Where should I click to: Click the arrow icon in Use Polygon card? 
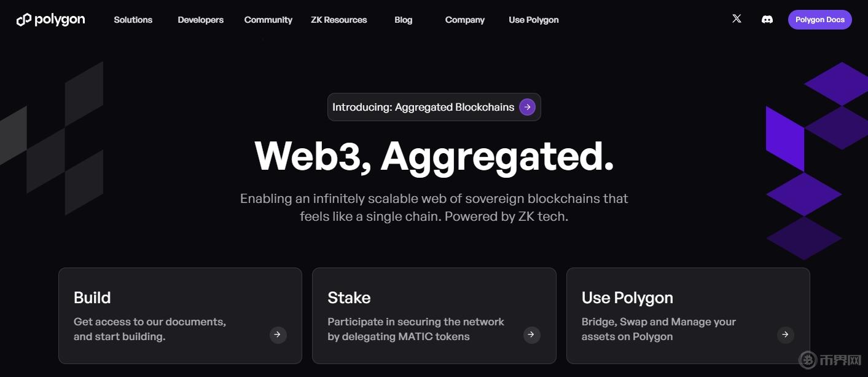click(785, 335)
